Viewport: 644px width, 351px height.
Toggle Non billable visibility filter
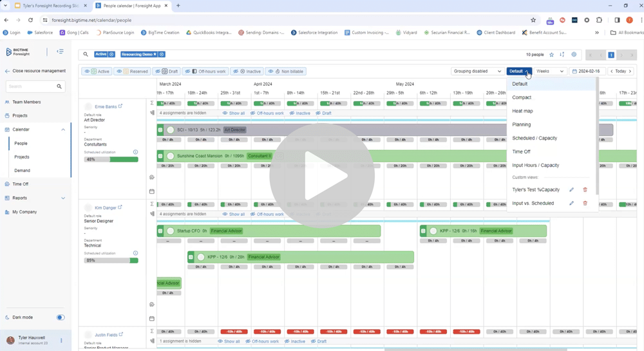click(286, 71)
